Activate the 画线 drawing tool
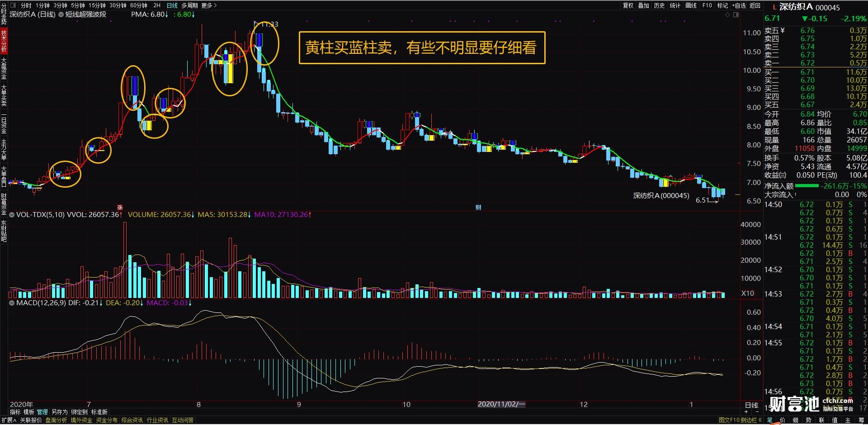868x425 pixels. (x=691, y=5)
